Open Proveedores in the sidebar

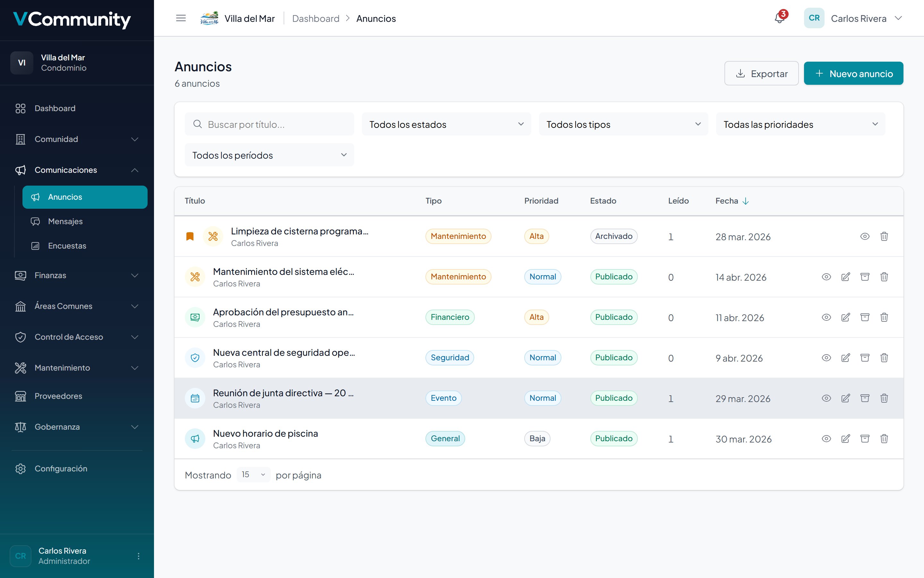[x=77, y=396]
